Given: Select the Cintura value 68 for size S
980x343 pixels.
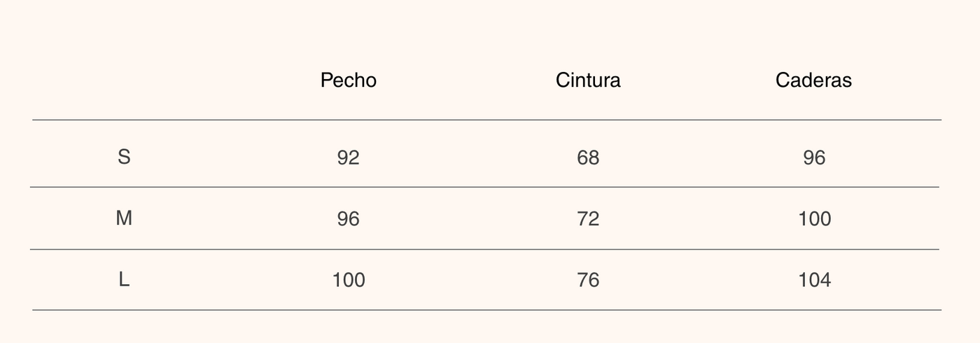Looking at the screenshot, I should pos(588,157).
